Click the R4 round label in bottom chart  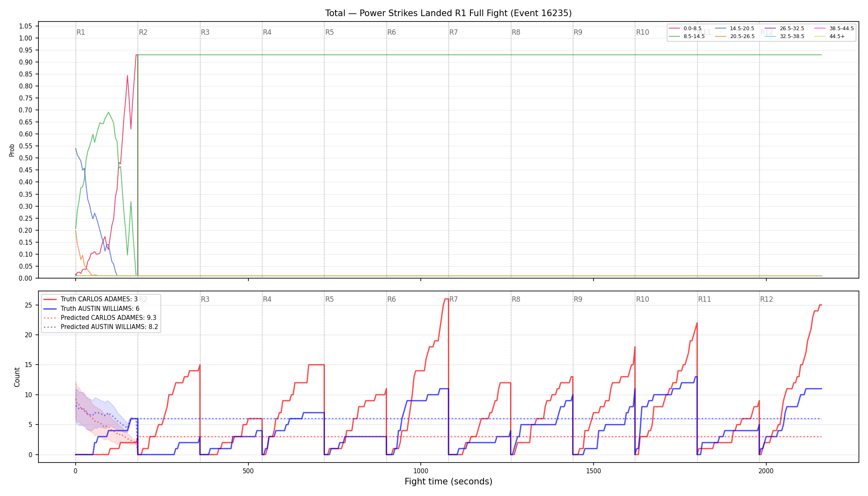(267, 299)
